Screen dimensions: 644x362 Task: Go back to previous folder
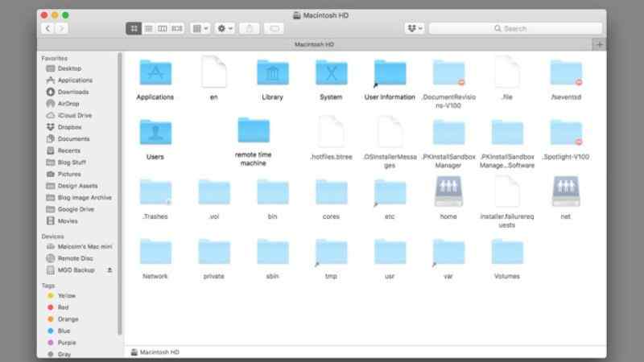point(47,28)
